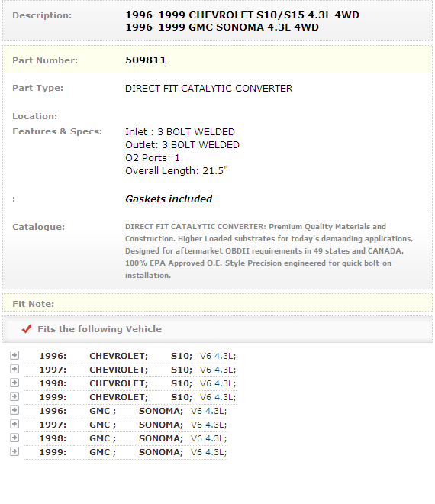Click arrow icon beside 1998 Chevrolet S10 row
This screenshot has width=435, height=504.
[x=14, y=383]
